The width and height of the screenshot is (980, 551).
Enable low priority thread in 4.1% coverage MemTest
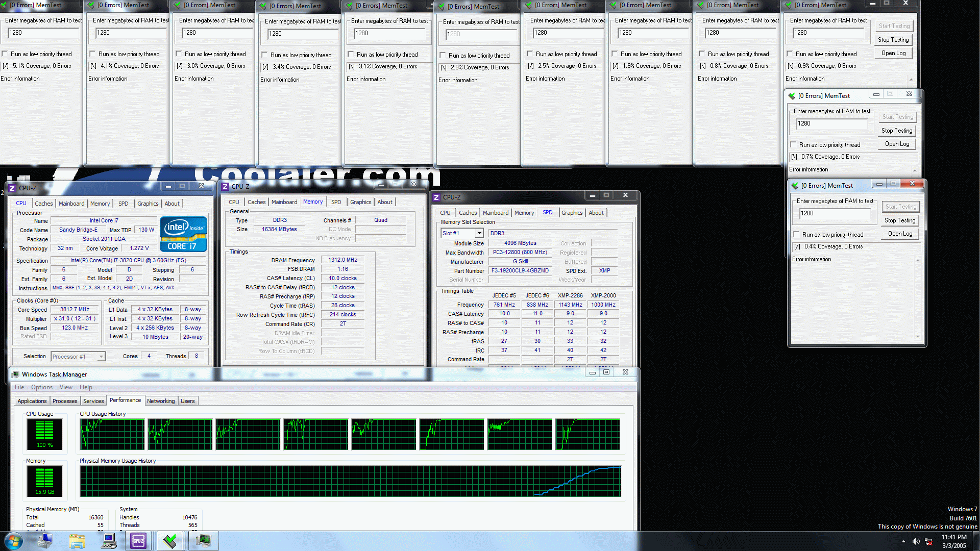[x=92, y=54]
